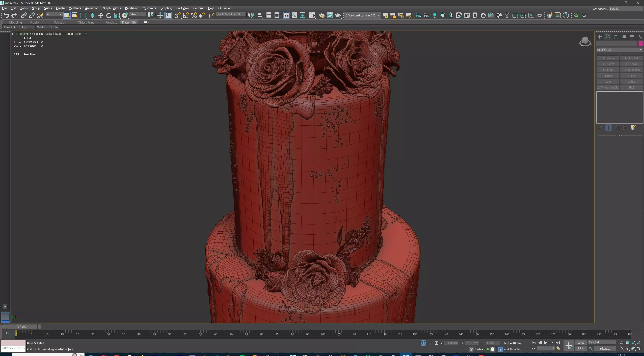This screenshot has width=644, height=356.
Task: Toggle the Selection Lock padlock
Action: [x=430, y=343]
